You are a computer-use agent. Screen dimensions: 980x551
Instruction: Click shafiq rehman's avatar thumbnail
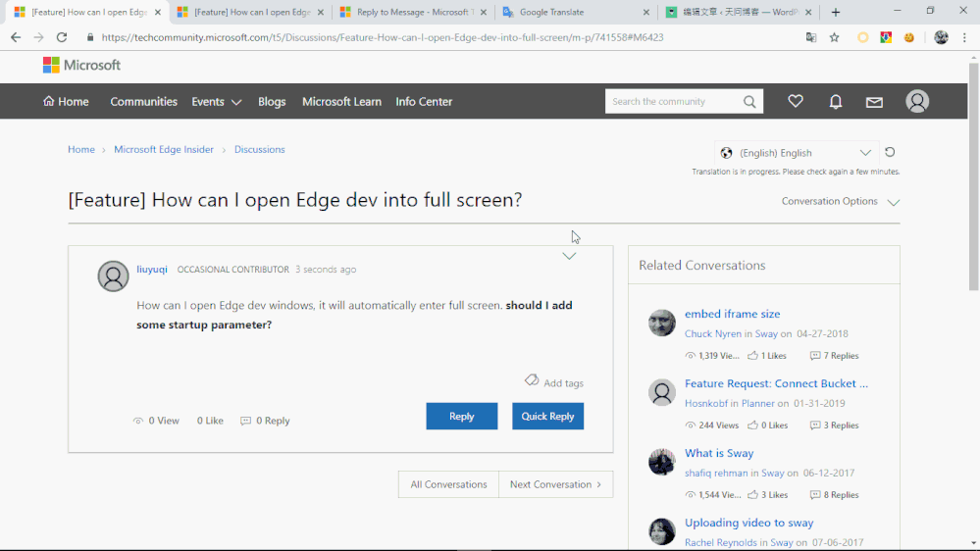tap(662, 463)
